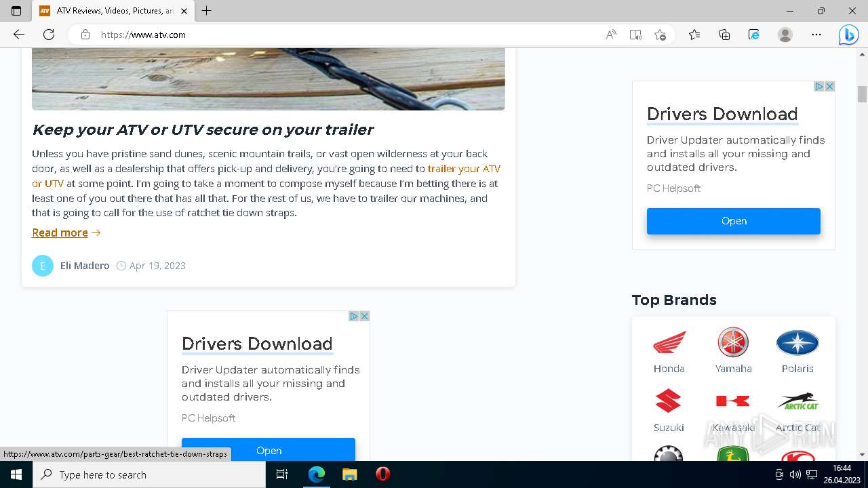
Task: Open author Eli Madero's profile
Action: [x=85, y=266]
